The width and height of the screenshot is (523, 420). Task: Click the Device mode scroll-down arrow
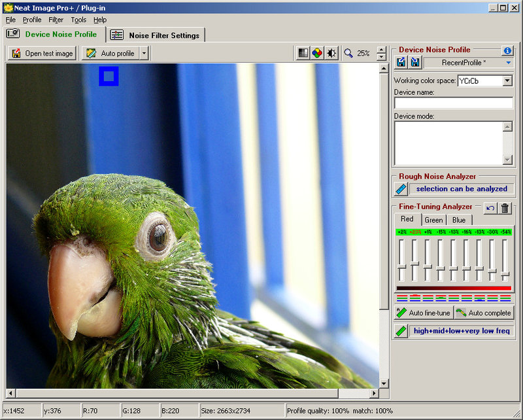click(507, 160)
